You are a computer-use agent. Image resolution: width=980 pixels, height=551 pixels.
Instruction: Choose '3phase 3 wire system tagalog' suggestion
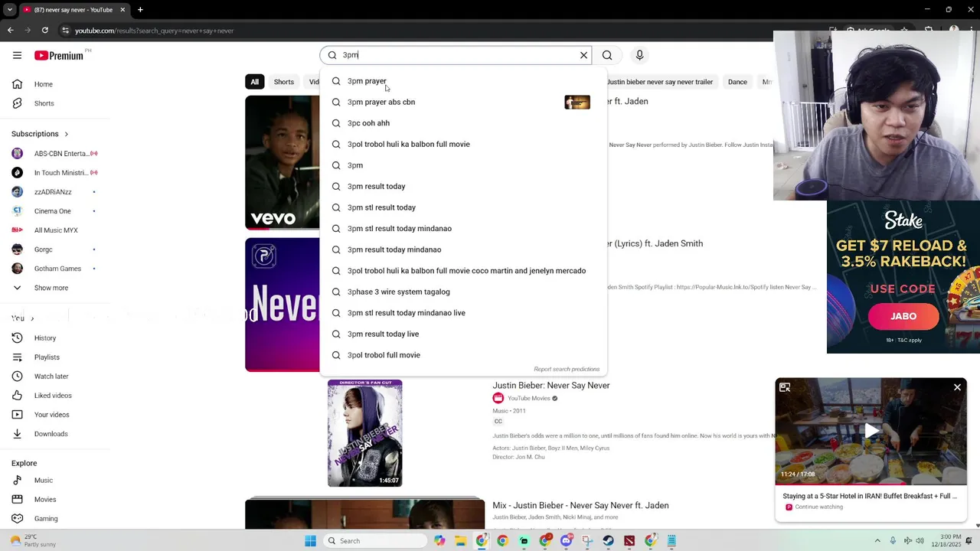click(463, 292)
